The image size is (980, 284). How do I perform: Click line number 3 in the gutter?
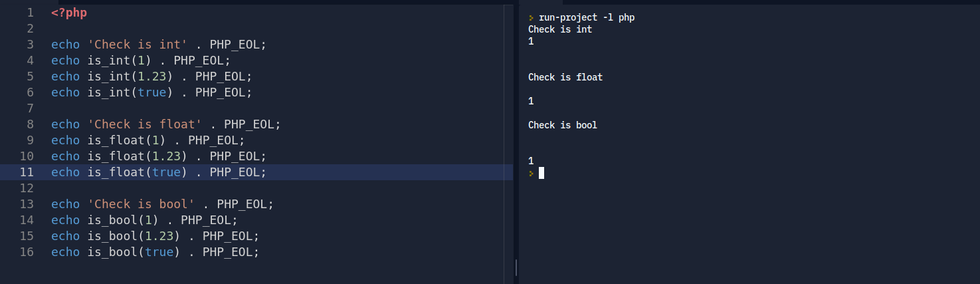pos(30,45)
